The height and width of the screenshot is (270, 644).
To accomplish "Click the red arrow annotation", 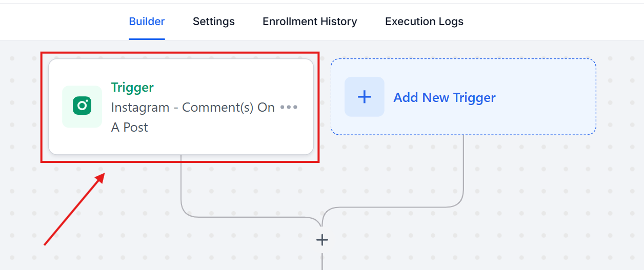I will [x=75, y=209].
